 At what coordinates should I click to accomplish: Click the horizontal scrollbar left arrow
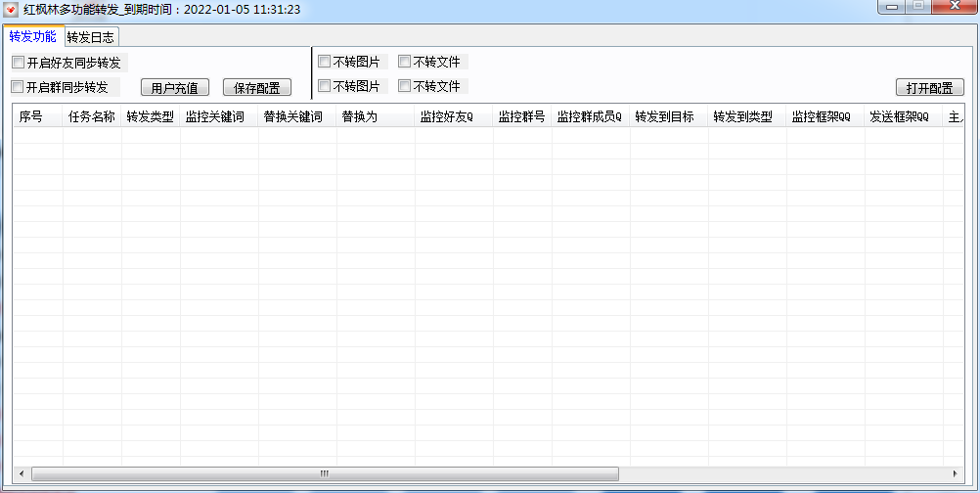[x=21, y=473]
